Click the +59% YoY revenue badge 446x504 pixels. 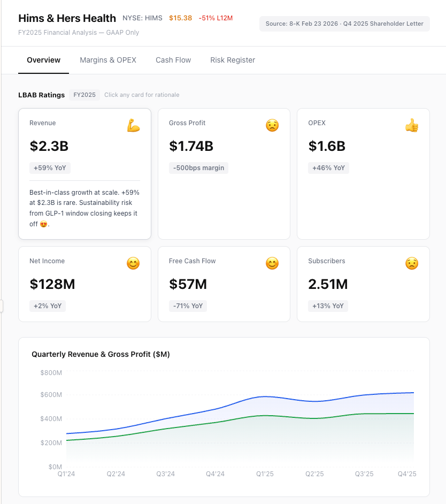50,168
